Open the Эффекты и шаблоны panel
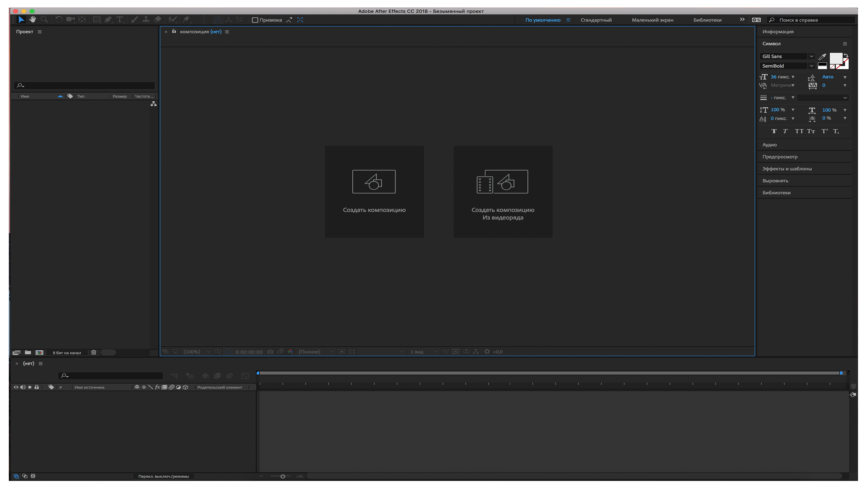868x493 pixels. (787, 169)
